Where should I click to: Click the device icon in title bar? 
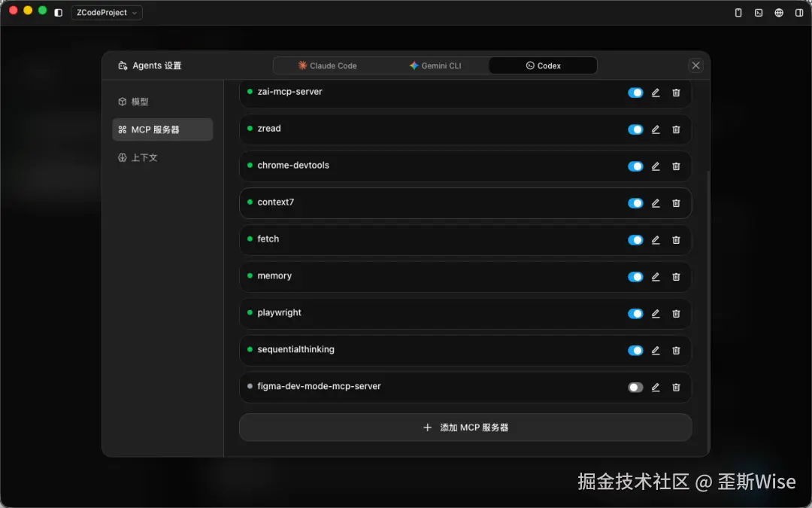coord(738,13)
